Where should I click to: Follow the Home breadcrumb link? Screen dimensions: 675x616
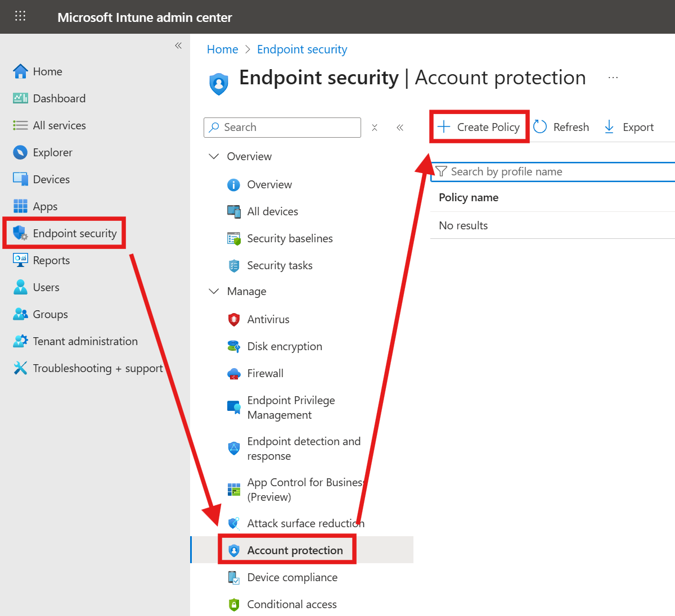223,49
